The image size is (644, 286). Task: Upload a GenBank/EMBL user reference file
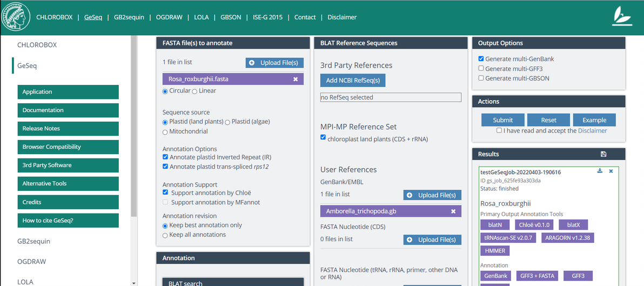432,195
